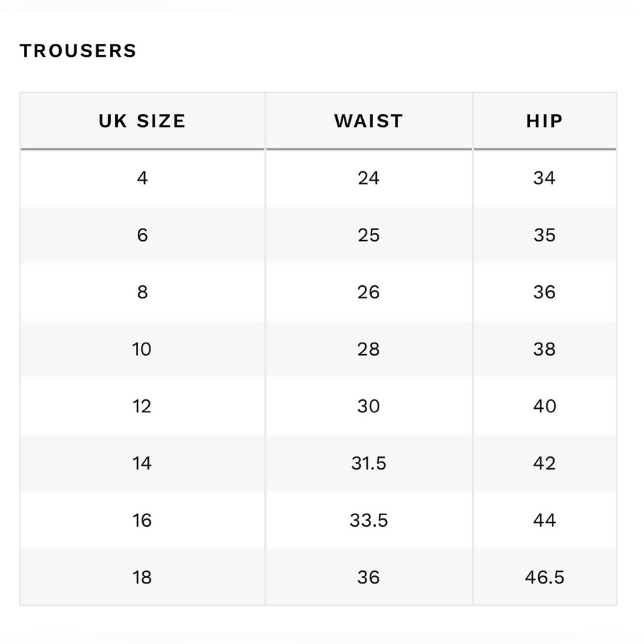The width and height of the screenshot is (644, 644).
Task: Click waist value 24
Action: (368, 178)
